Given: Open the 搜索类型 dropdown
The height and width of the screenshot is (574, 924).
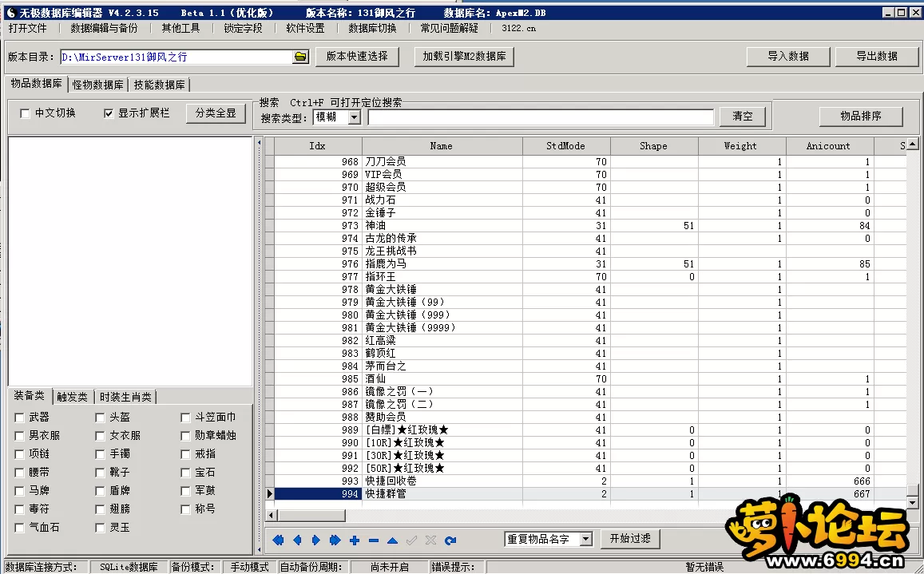Looking at the screenshot, I should 354,117.
